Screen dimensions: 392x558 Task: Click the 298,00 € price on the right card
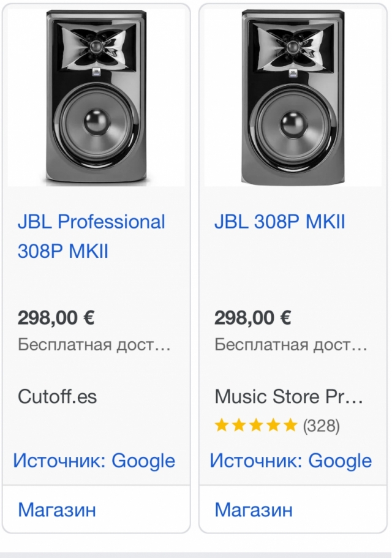[252, 318]
